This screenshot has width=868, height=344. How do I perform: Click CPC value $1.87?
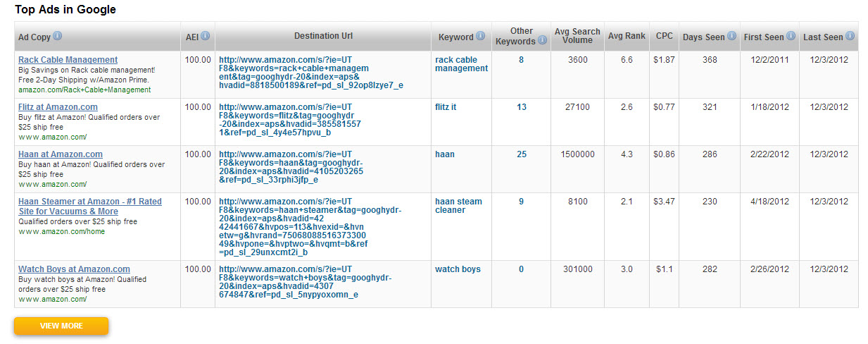click(664, 60)
